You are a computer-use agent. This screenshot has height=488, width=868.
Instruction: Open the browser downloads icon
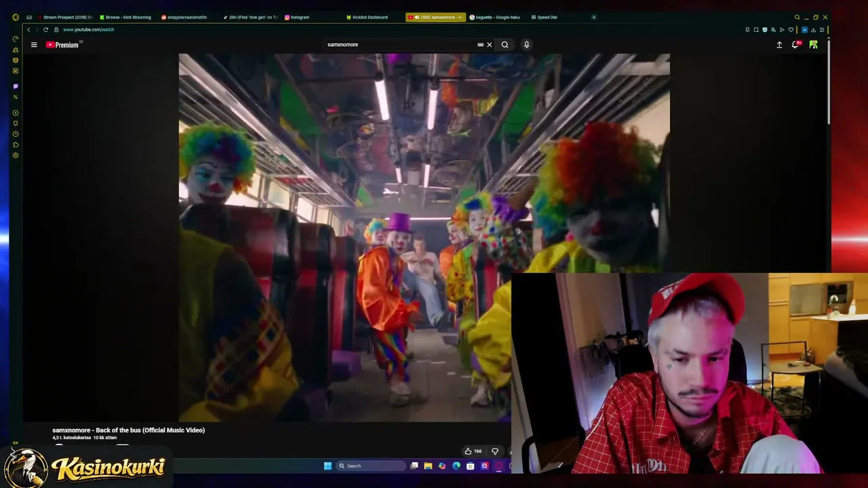pyautogui.click(x=812, y=30)
